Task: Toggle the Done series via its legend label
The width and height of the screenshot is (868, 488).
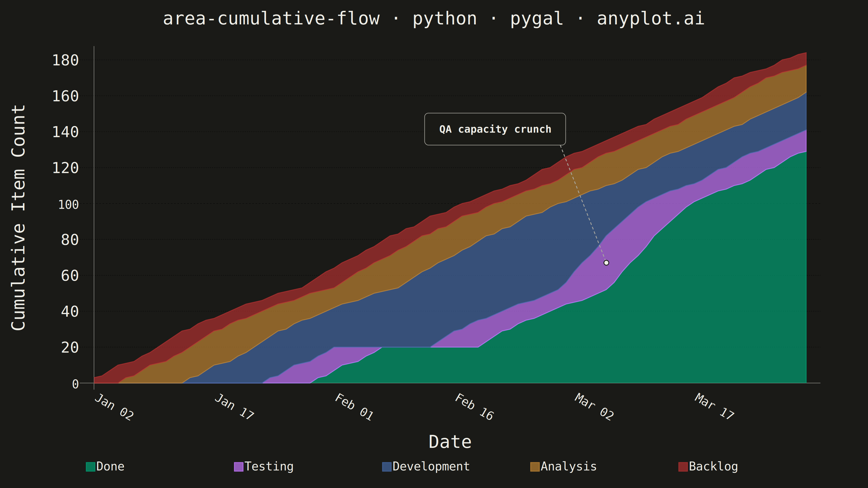Action: (110, 466)
